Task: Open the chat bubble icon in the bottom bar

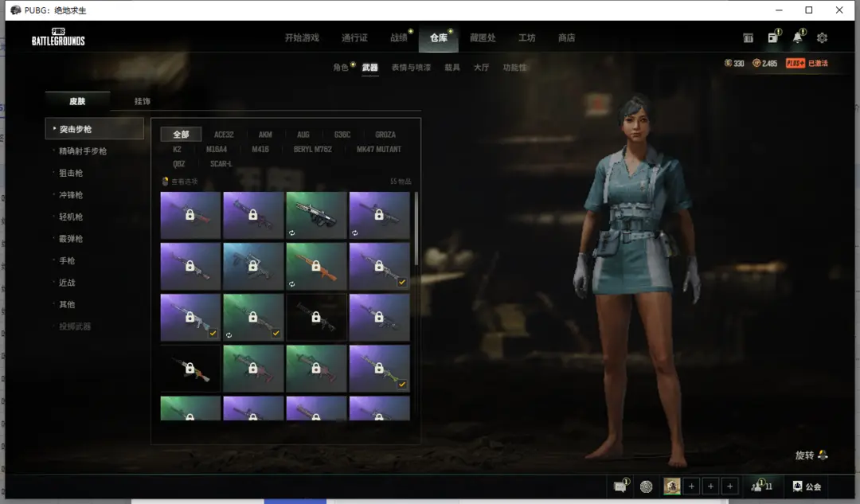Action: [620, 486]
